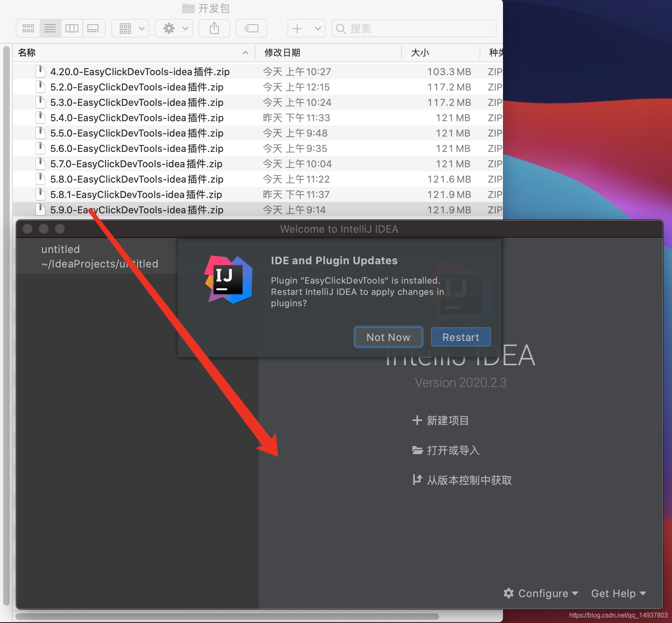672x623 pixels.
Task: Switch Finder to list view
Action: click(x=50, y=28)
